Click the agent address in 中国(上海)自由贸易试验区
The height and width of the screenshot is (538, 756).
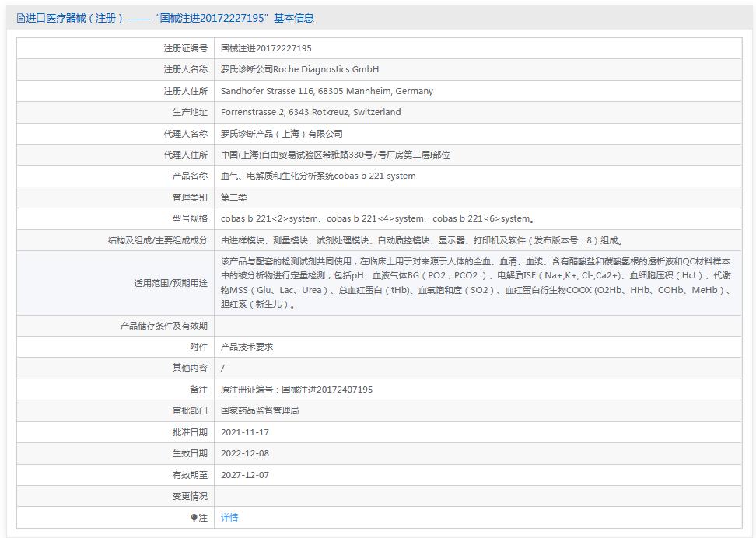[x=335, y=155]
